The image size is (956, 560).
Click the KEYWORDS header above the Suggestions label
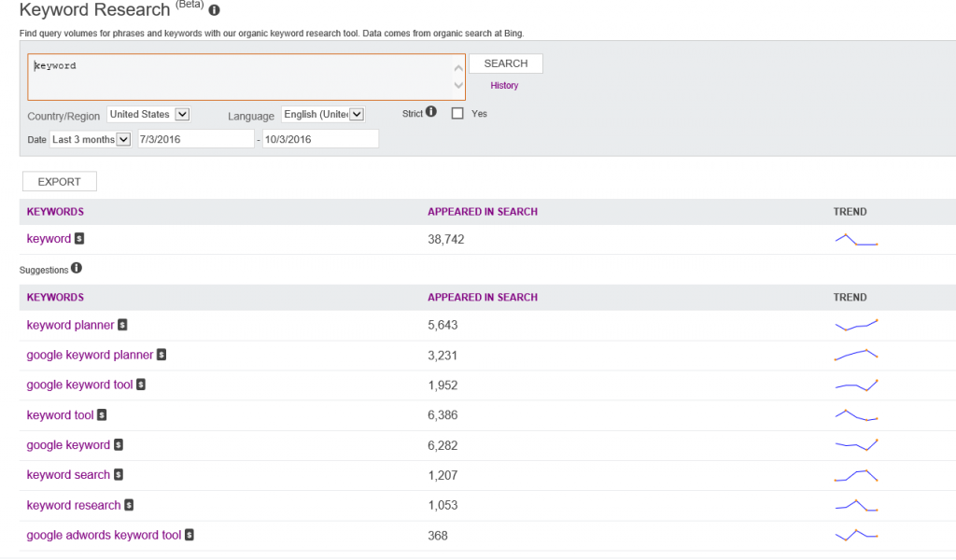(x=55, y=212)
